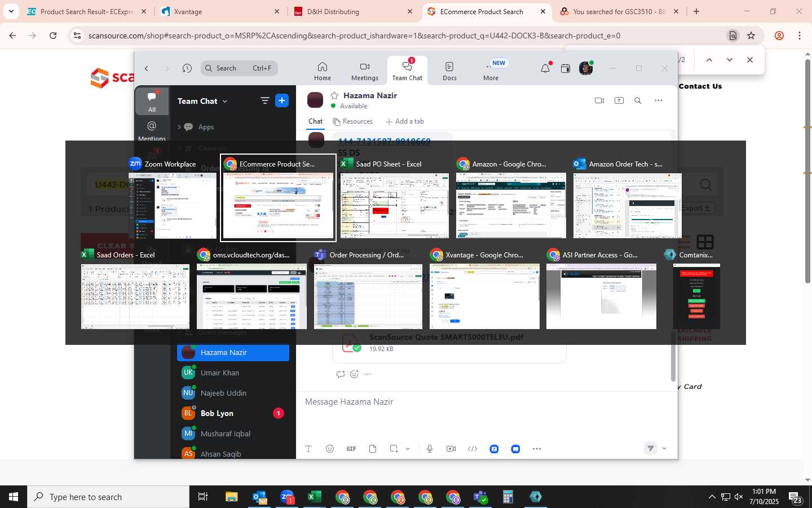Open Zoom Team Chat tab
812x508 pixels.
pyautogui.click(x=407, y=71)
